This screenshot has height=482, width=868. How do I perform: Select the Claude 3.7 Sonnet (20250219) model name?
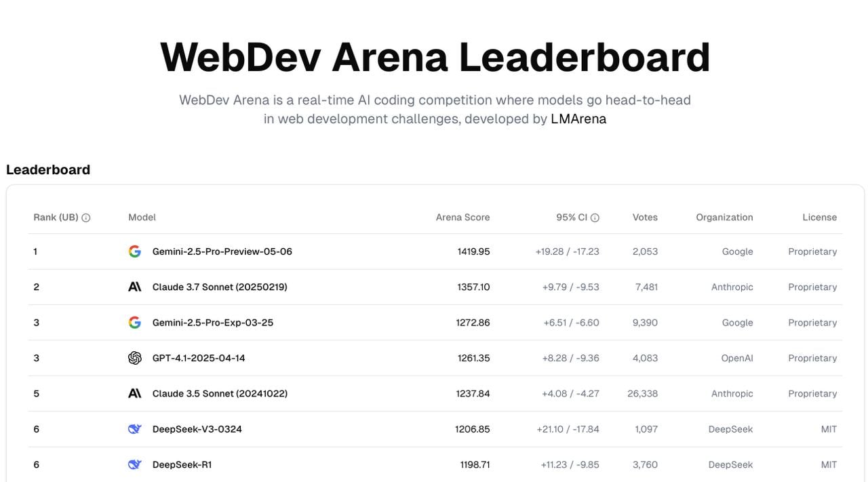tap(220, 287)
